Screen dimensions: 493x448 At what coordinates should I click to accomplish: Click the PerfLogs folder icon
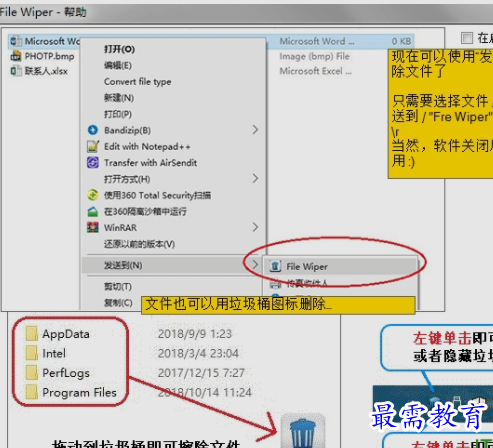[32, 373]
